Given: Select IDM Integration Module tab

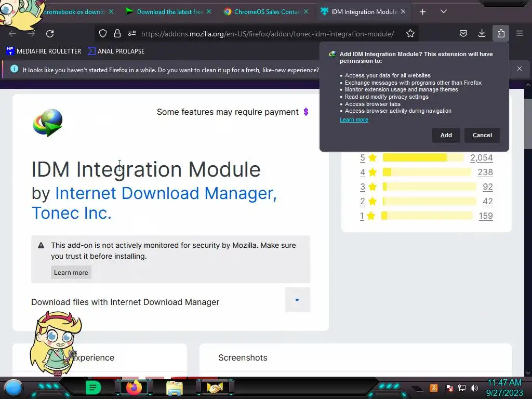Looking at the screenshot, I should [364, 12].
